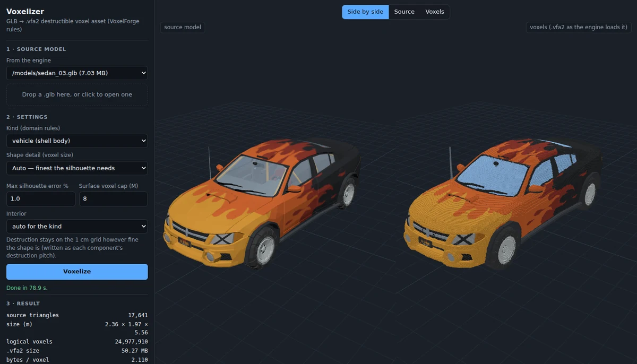The image size is (637, 364).
Task: Click the 'size (m)' result label
Action: click(x=20, y=324)
